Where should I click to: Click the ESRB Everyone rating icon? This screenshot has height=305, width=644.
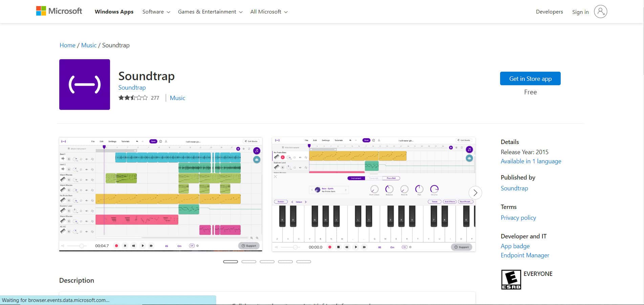tap(511, 279)
